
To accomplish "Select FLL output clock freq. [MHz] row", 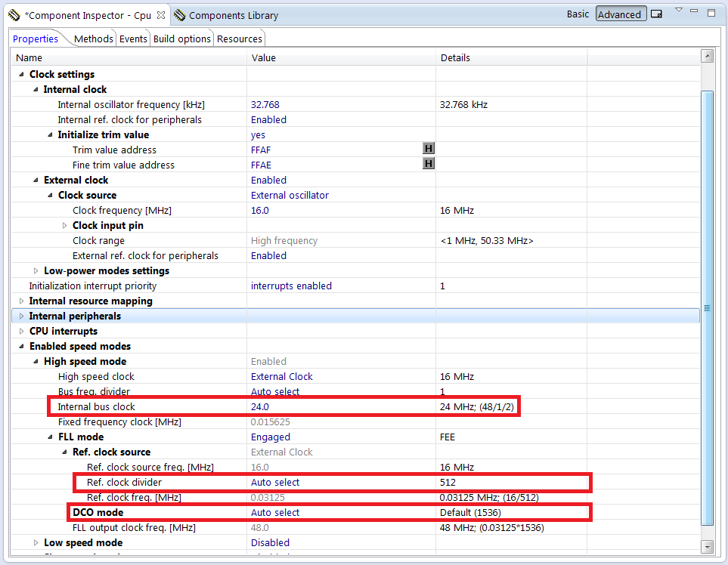I will pos(355,528).
